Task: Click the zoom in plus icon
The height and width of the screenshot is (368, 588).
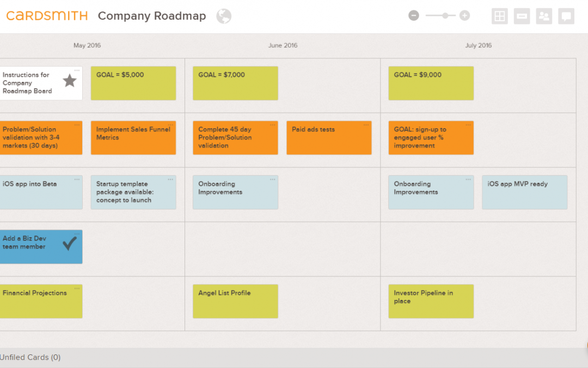Action: 464,15
